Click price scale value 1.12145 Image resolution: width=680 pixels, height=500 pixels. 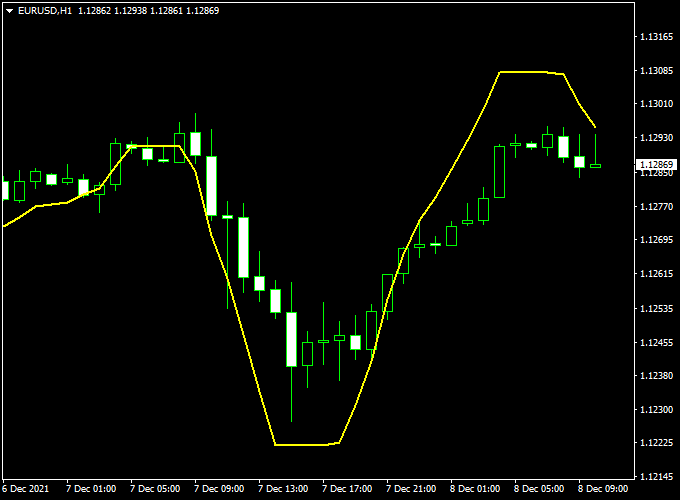click(657, 477)
